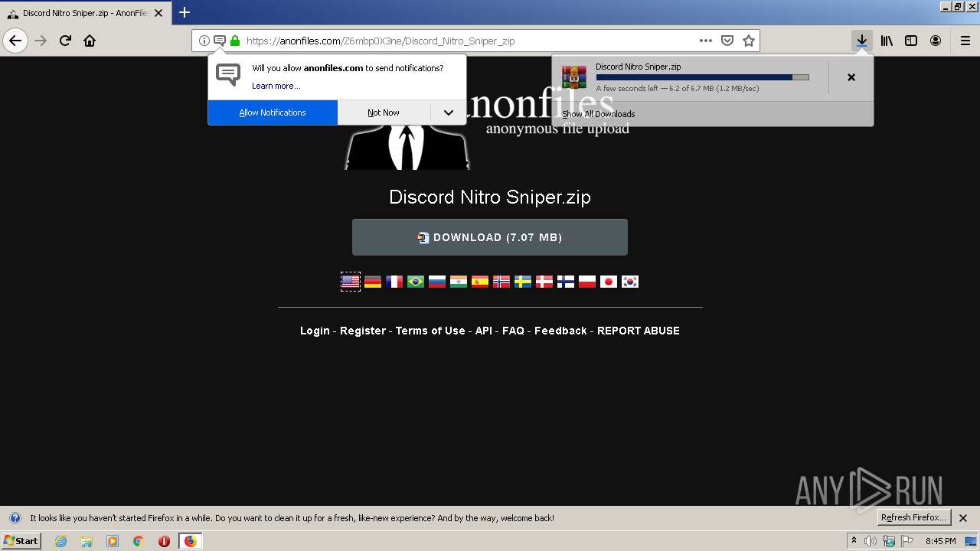
Task: Open the Feedback link
Action: click(x=560, y=331)
